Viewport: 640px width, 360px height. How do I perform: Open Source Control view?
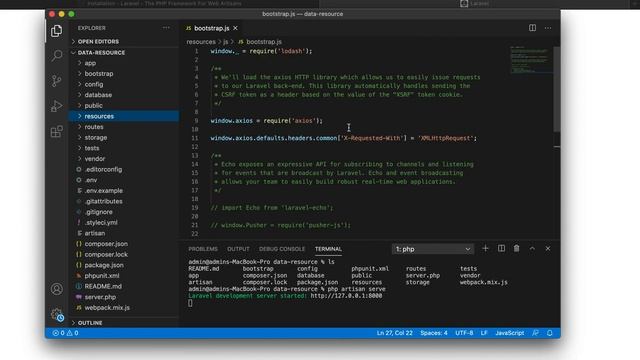(57, 80)
